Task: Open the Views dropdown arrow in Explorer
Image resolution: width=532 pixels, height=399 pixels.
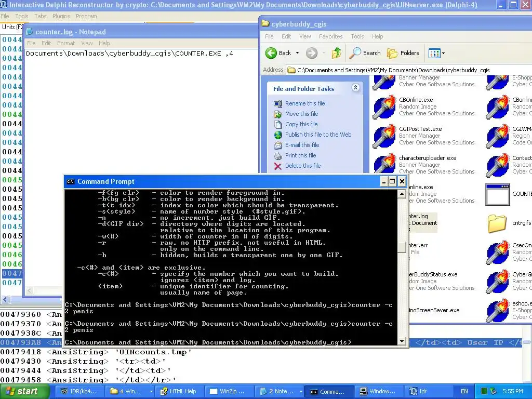Action: pyautogui.click(x=443, y=54)
